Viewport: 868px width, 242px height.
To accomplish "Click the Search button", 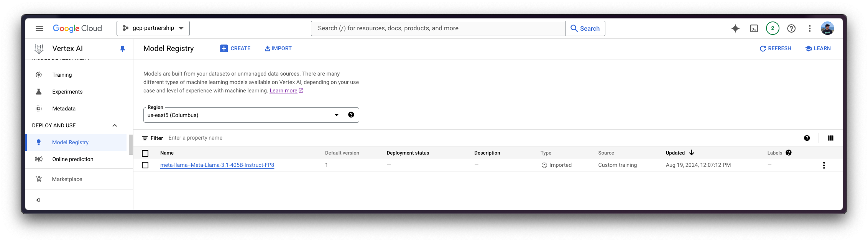I will (x=585, y=28).
